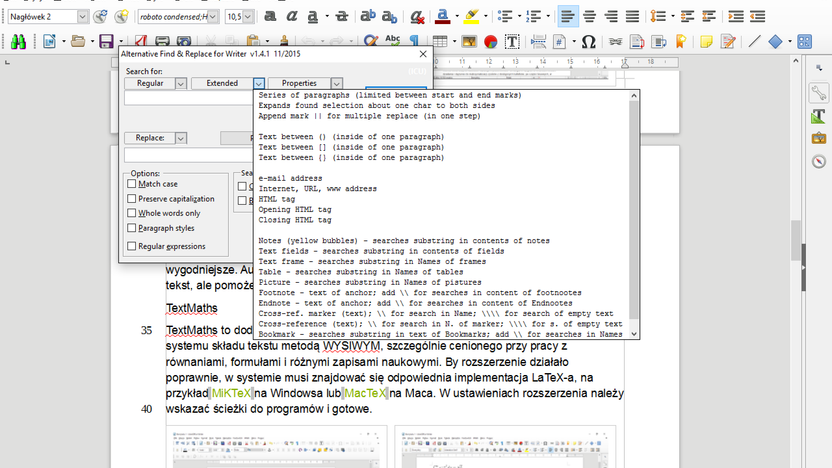Screen dimensions: 832x468
Task: Select the line drawing tool
Action: (x=754, y=41)
